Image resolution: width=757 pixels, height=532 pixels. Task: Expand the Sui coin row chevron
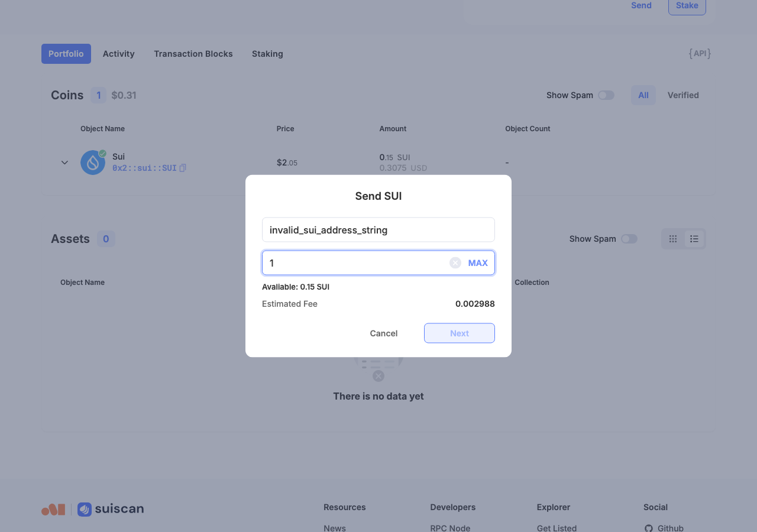(64, 163)
